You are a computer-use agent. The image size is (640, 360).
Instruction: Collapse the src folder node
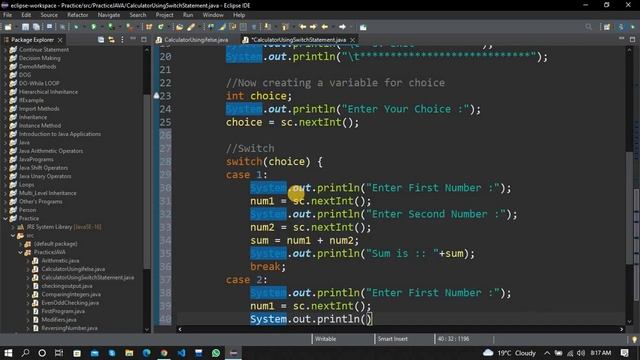click(x=13, y=236)
